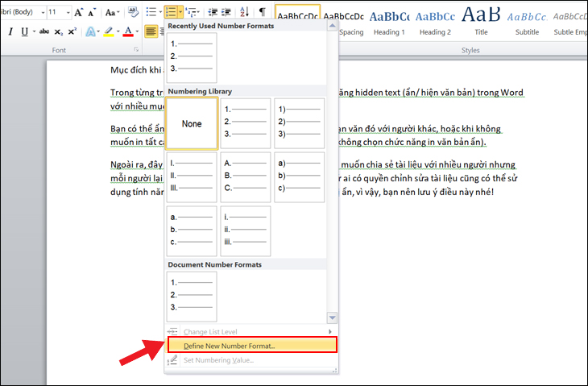Apply the Title style
Screen dimensions: 588x386
pos(481,23)
